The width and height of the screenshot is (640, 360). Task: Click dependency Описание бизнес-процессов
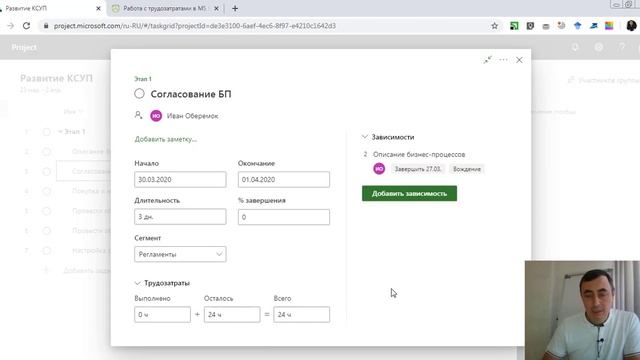click(419, 154)
